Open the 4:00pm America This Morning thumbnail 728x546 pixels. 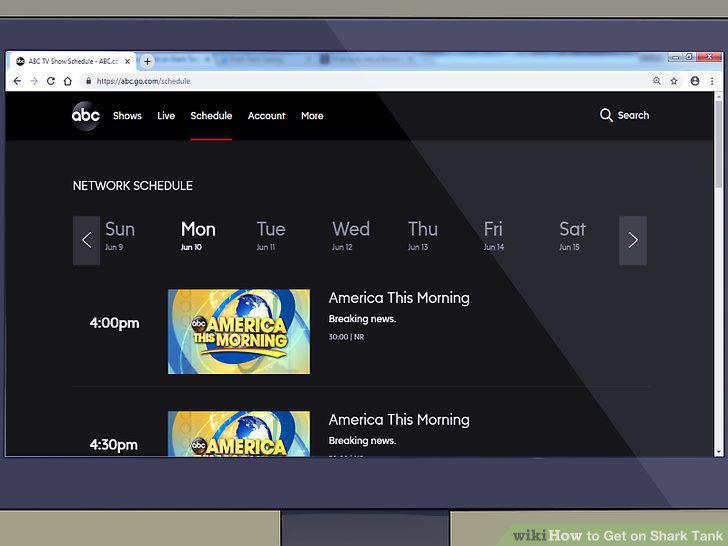coord(239,332)
